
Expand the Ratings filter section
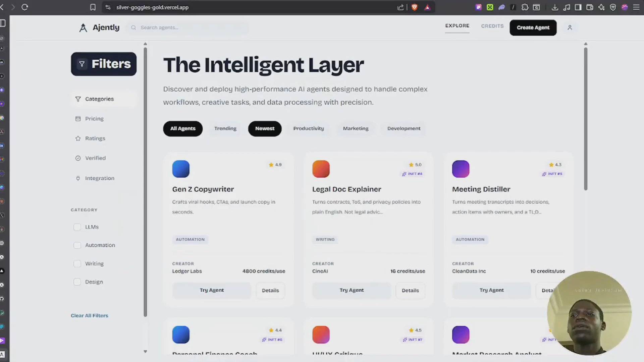pyautogui.click(x=104, y=138)
